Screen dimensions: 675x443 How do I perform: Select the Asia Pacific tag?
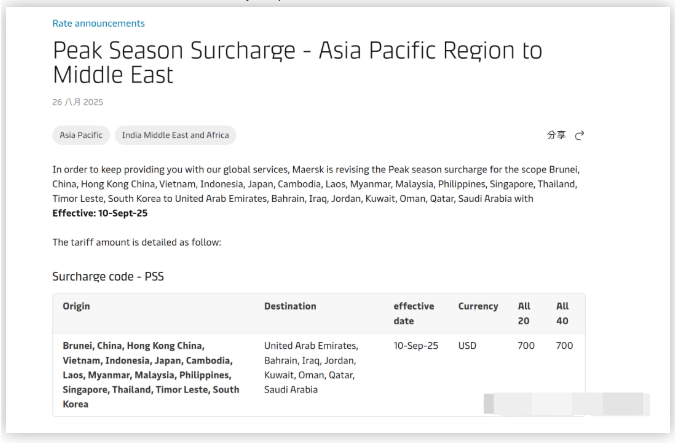81,135
